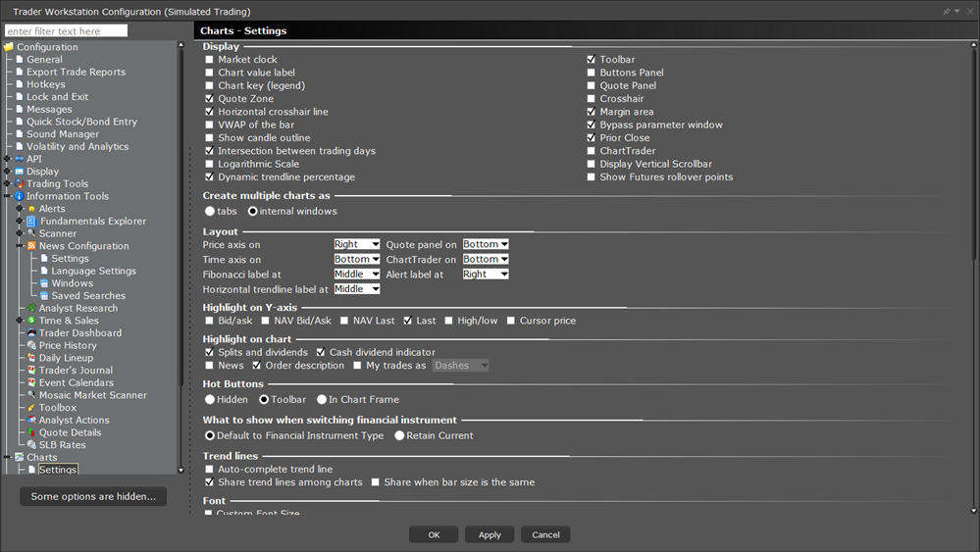Open the General configuration page
Screen dimensions: 980x552
(44, 60)
